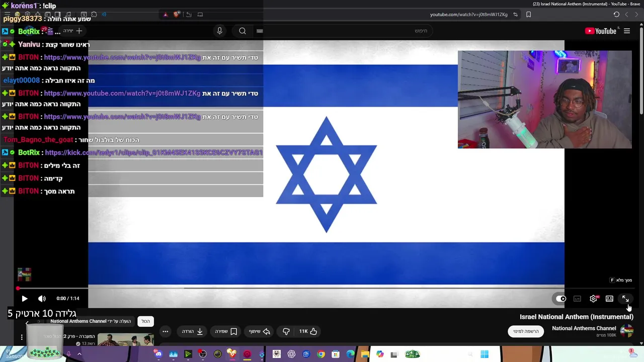Play the Israel National Anthem video
Screen dimensions: 644x362
click(x=24, y=299)
